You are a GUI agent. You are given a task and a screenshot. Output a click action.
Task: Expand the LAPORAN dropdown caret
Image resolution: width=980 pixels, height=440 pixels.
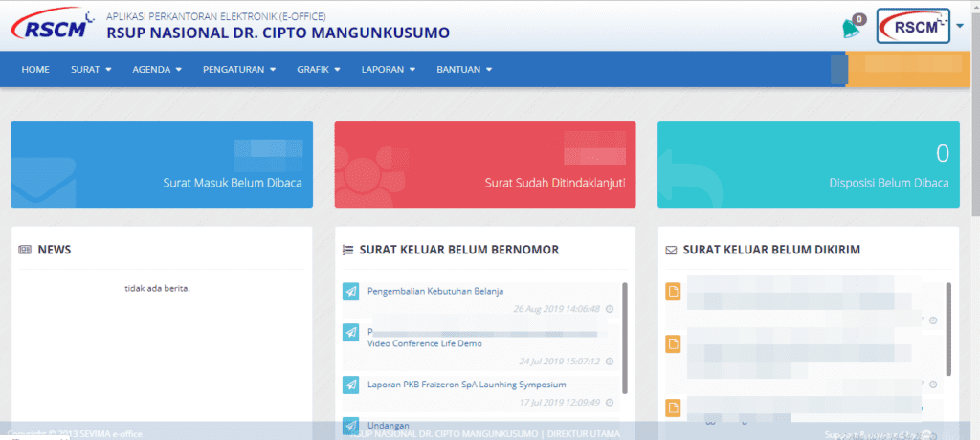[x=412, y=70]
